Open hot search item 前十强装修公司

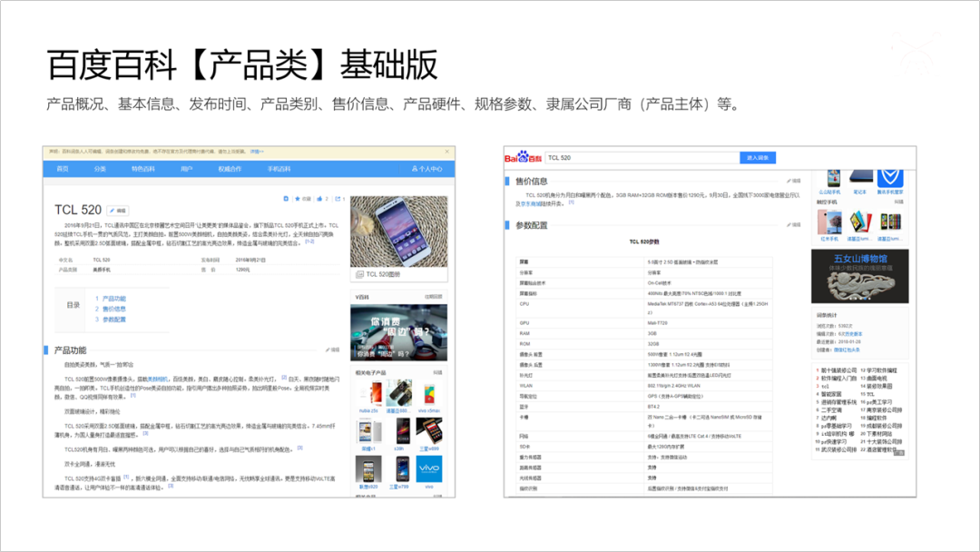coord(838,370)
